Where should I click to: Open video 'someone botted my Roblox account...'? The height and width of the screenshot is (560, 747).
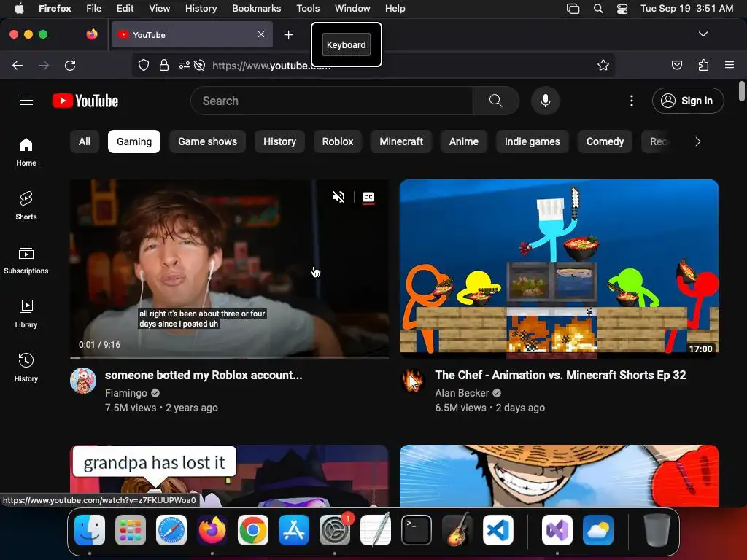204,376
